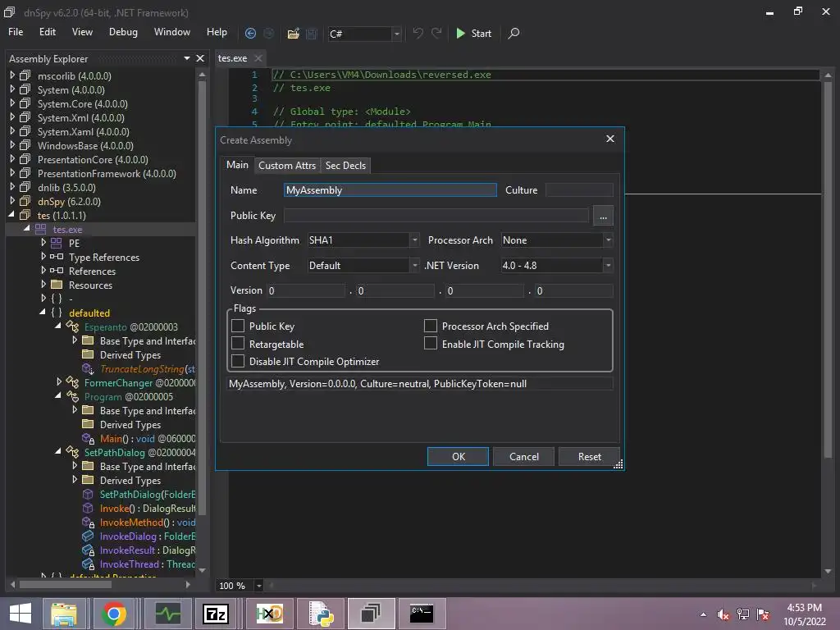Close the Assembly Explorer panel
Screen dimensions: 840x630
(200, 58)
